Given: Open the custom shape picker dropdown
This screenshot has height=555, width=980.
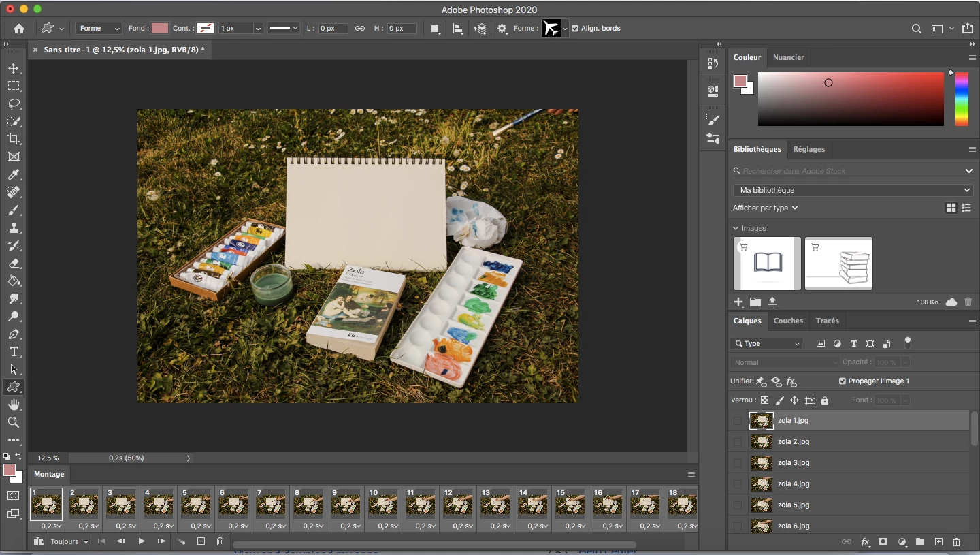Looking at the screenshot, I should [x=565, y=29].
